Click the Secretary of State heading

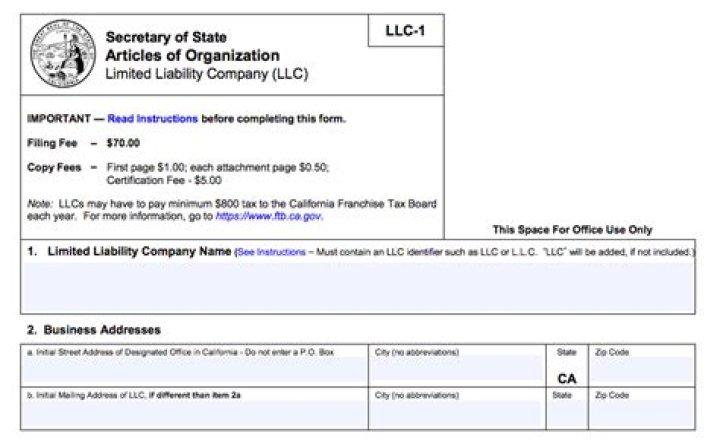[166, 38]
